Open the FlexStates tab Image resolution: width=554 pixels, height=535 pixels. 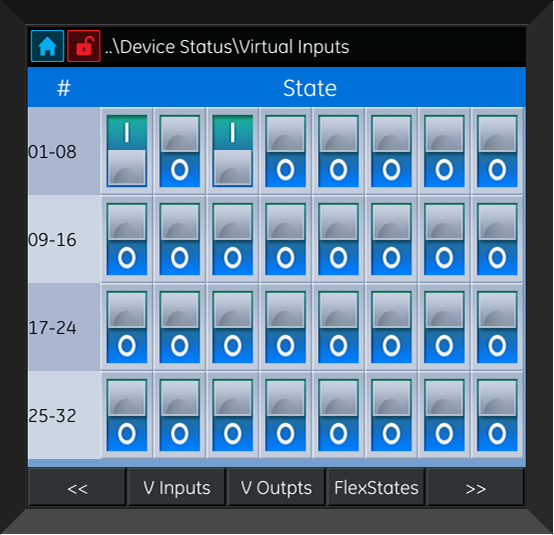coord(376,487)
